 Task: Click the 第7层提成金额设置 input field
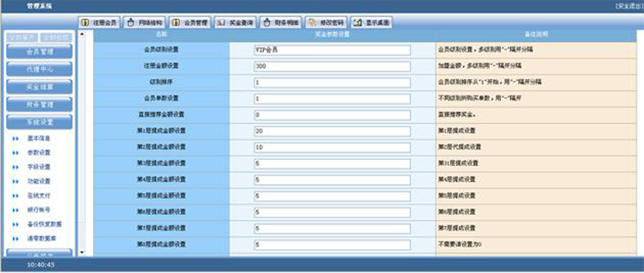tap(332, 228)
